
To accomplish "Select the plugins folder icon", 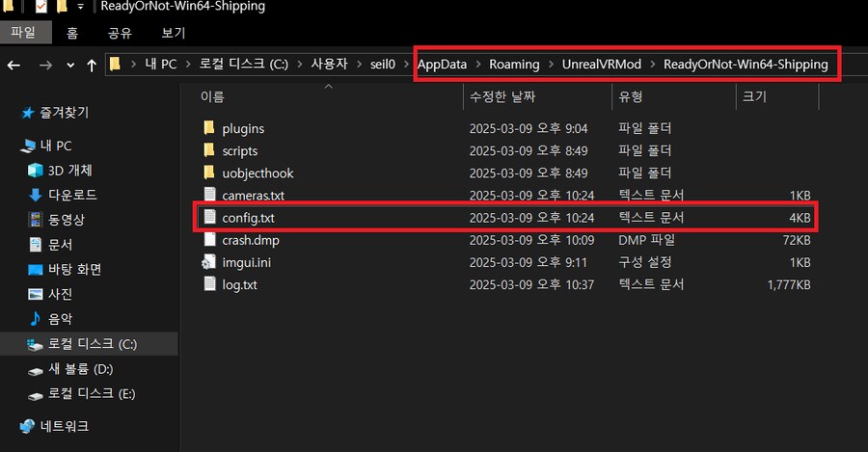I will point(208,128).
